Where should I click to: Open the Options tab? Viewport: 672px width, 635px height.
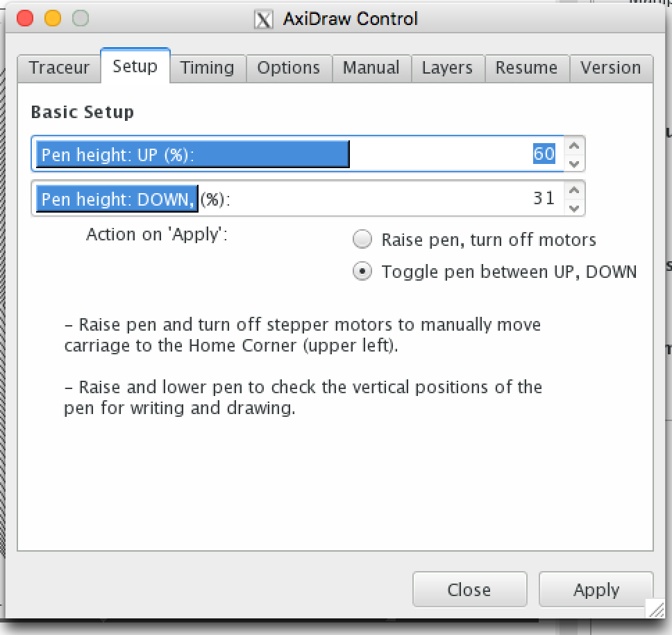click(289, 68)
